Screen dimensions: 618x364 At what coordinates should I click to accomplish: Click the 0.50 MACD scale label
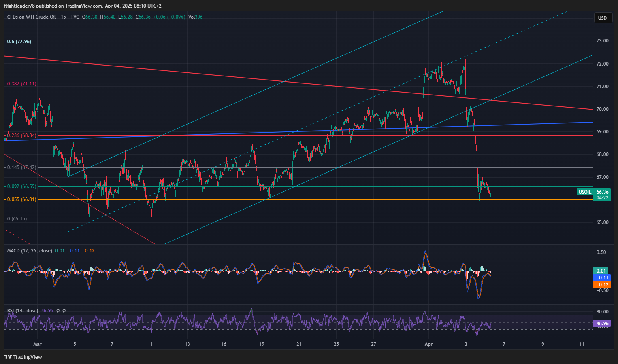tap(601, 252)
